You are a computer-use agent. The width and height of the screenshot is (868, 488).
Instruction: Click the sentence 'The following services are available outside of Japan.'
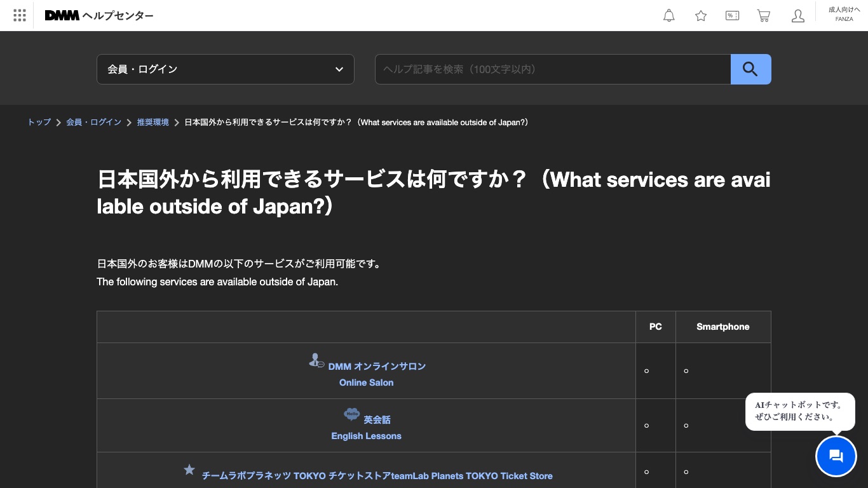pyautogui.click(x=217, y=281)
